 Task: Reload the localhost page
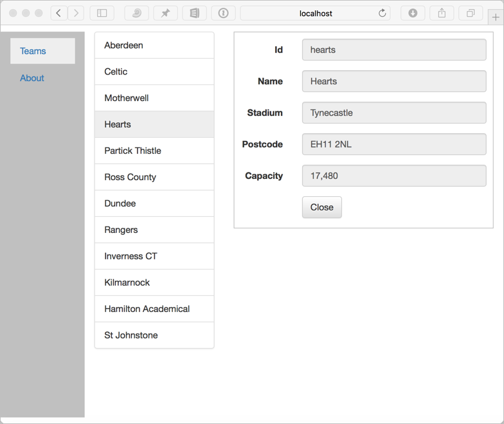pos(382,13)
